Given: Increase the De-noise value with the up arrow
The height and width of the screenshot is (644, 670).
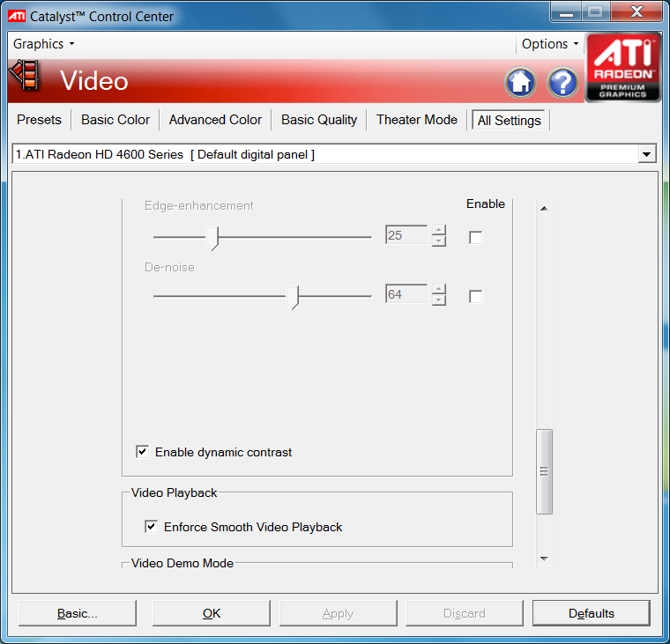Looking at the screenshot, I should [x=439, y=289].
